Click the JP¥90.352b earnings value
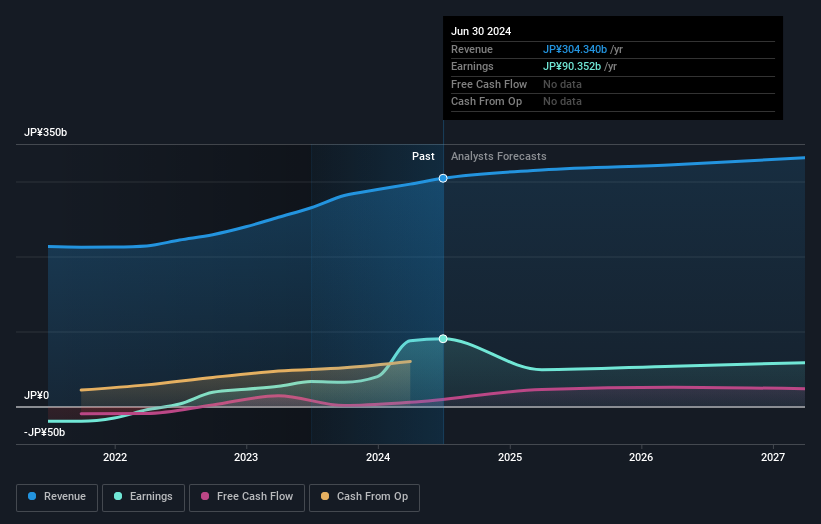The width and height of the screenshot is (821, 524). (572, 66)
